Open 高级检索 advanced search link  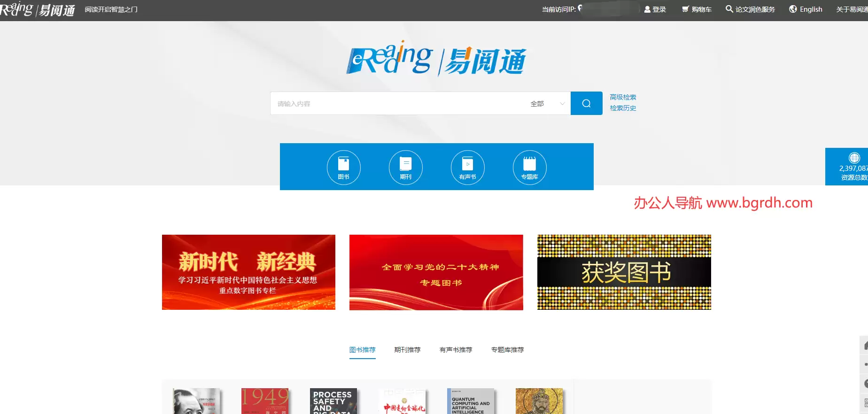(x=623, y=97)
